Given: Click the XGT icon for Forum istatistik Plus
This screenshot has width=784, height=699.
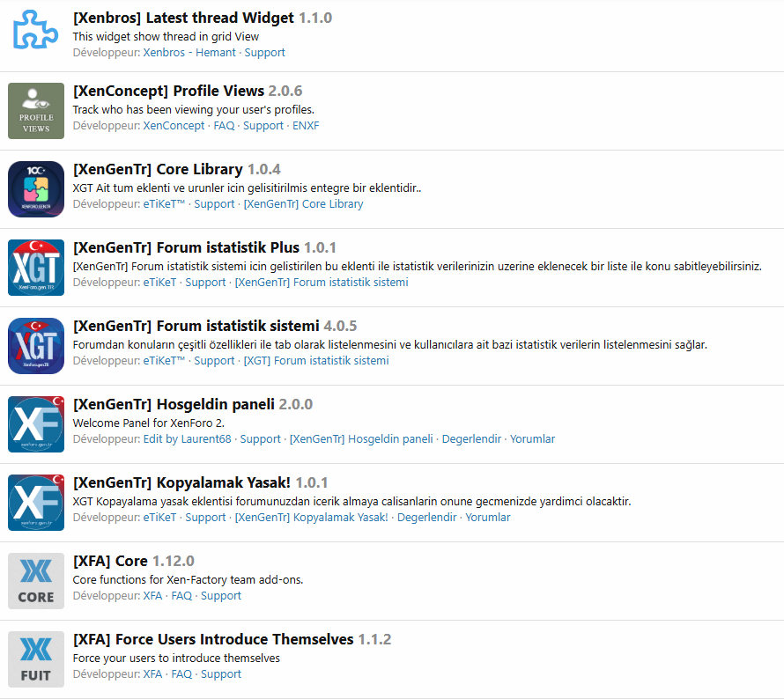Looking at the screenshot, I should 36,268.
